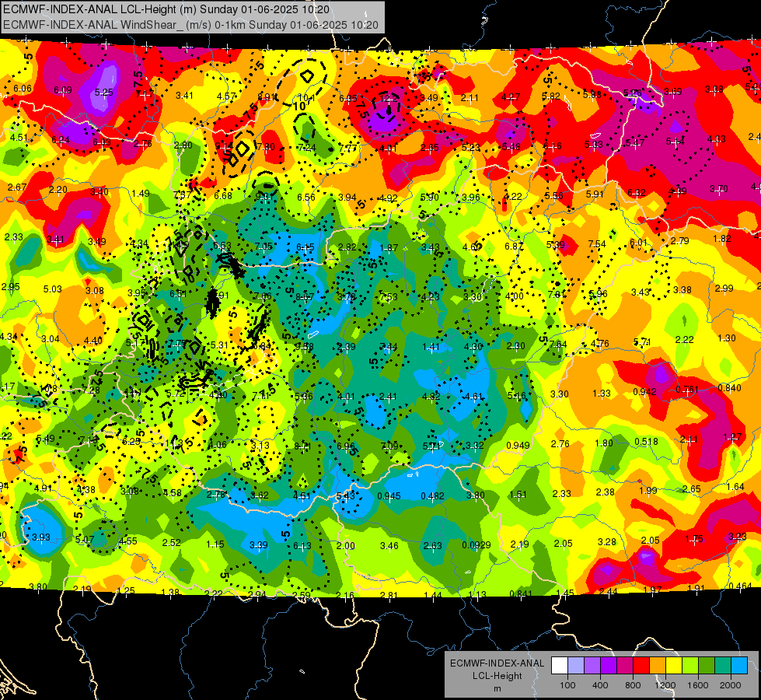Click the wind shear value "6.87"
The height and width of the screenshot is (700, 761).
(514, 247)
